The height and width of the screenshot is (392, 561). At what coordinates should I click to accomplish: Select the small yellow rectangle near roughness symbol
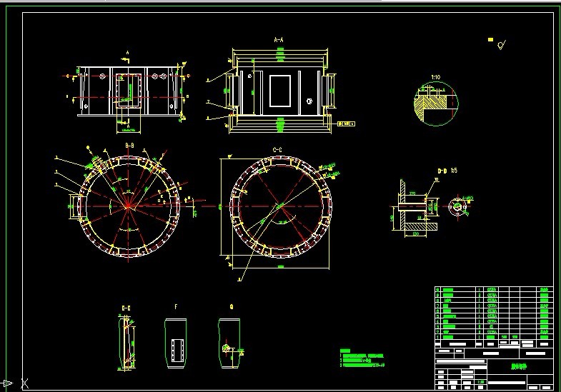(x=490, y=40)
